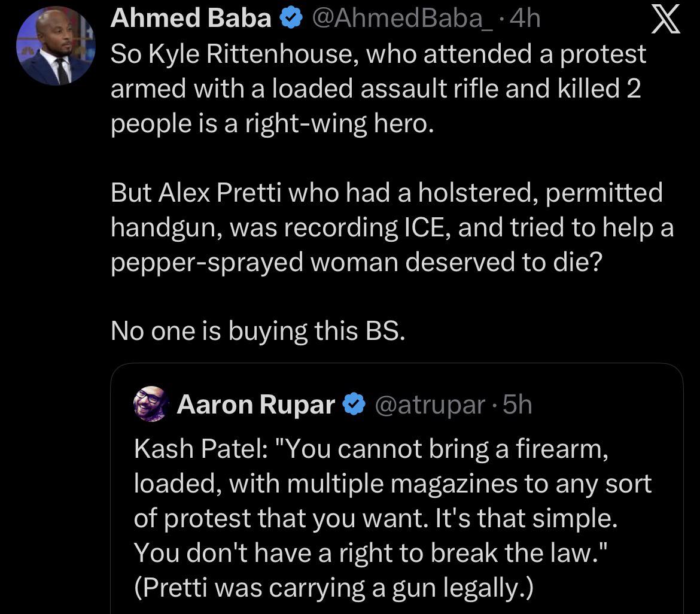
Task: Open the Ahmed Baba display name
Action: click(x=191, y=19)
